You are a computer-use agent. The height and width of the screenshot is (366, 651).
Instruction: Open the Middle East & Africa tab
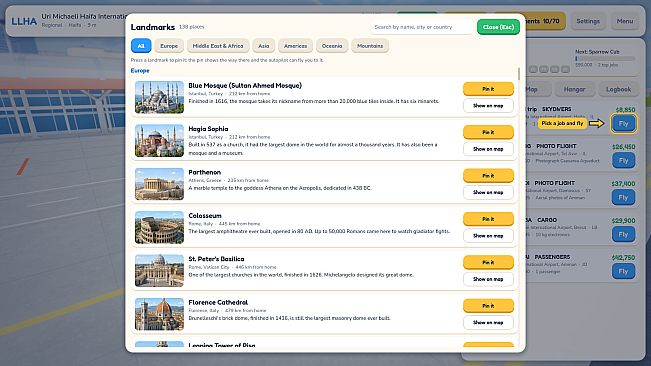point(218,46)
